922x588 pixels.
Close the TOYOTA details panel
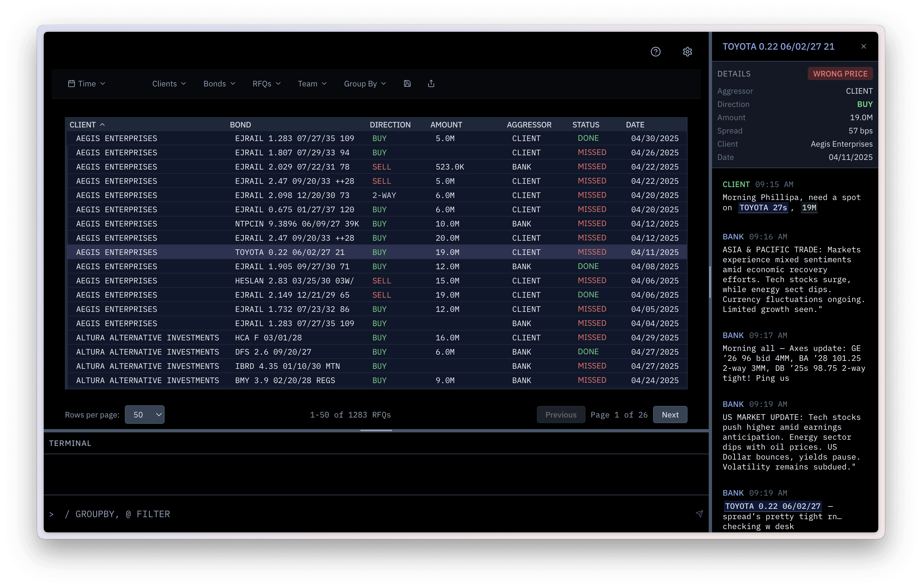pos(863,46)
